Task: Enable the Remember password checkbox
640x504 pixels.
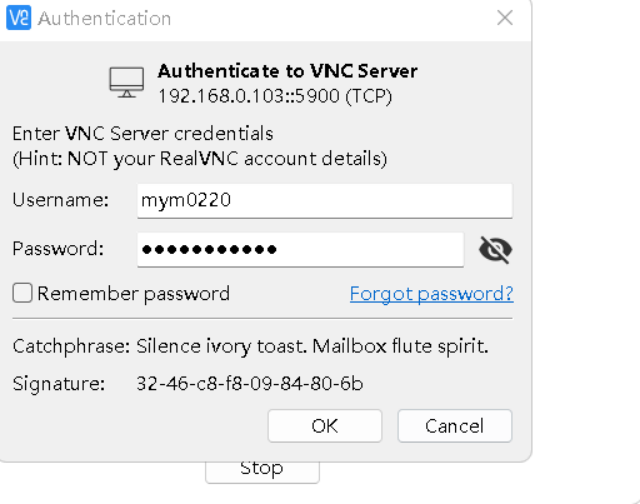Action: pos(22,293)
